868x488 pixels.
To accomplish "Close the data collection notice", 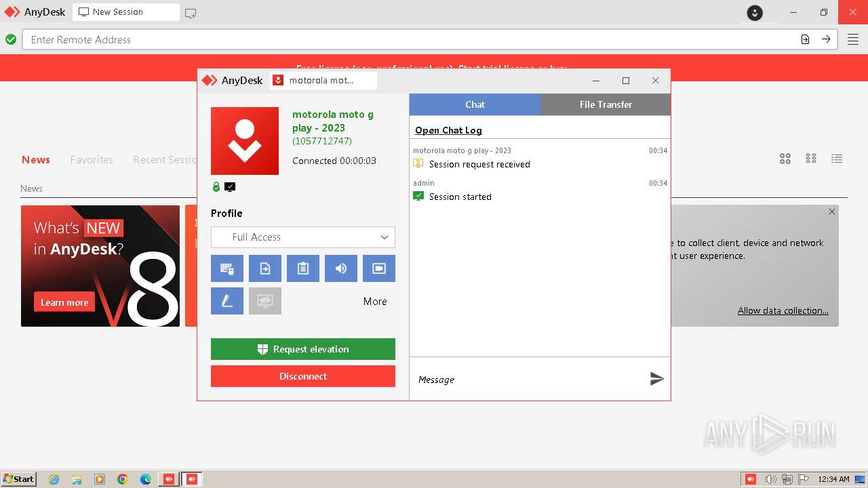I will click(832, 211).
